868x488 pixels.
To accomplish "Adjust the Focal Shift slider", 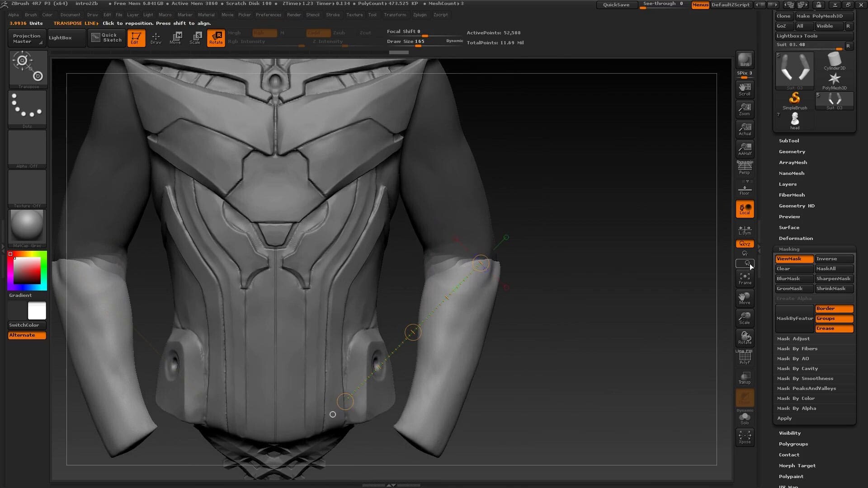I will point(425,32).
